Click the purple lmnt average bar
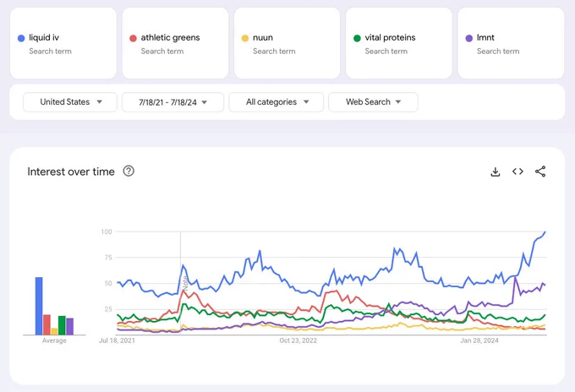 [x=69, y=326]
